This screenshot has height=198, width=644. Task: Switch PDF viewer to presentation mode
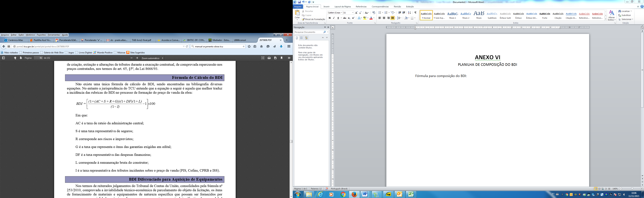click(263, 58)
